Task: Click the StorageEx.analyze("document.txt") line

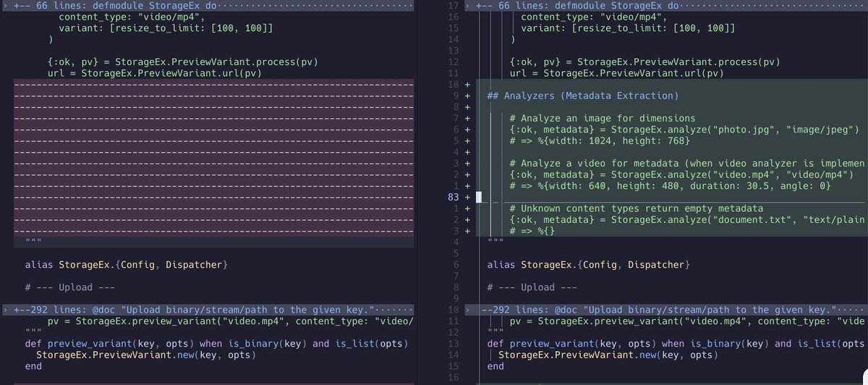Action: pos(687,220)
